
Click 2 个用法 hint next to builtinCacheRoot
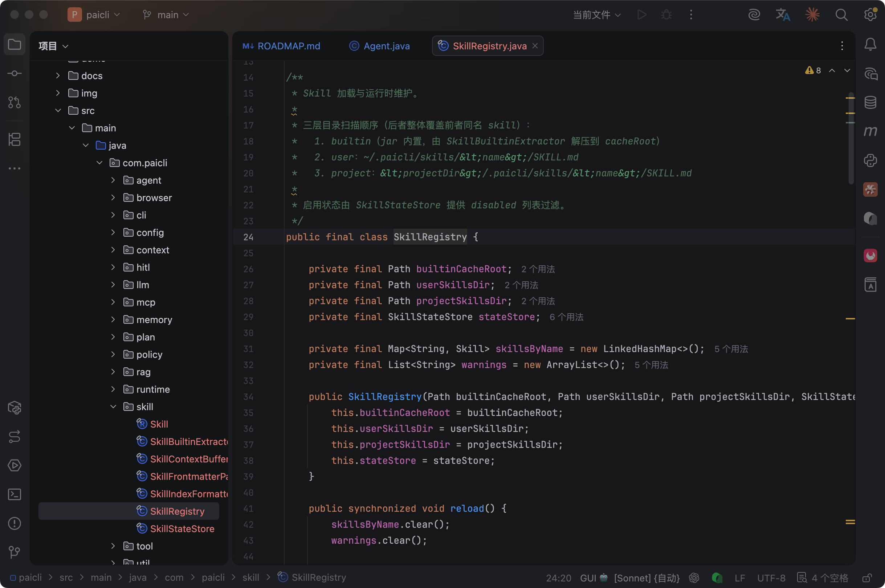[x=538, y=269]
